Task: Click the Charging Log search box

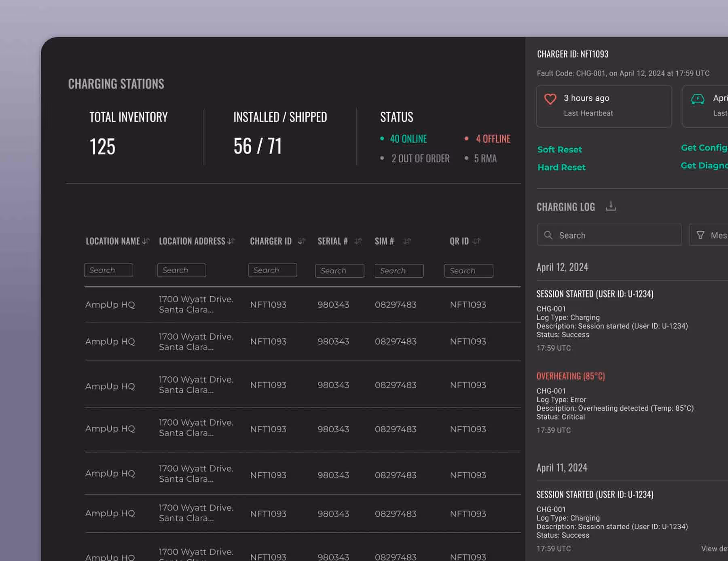Action: [609, 235]
